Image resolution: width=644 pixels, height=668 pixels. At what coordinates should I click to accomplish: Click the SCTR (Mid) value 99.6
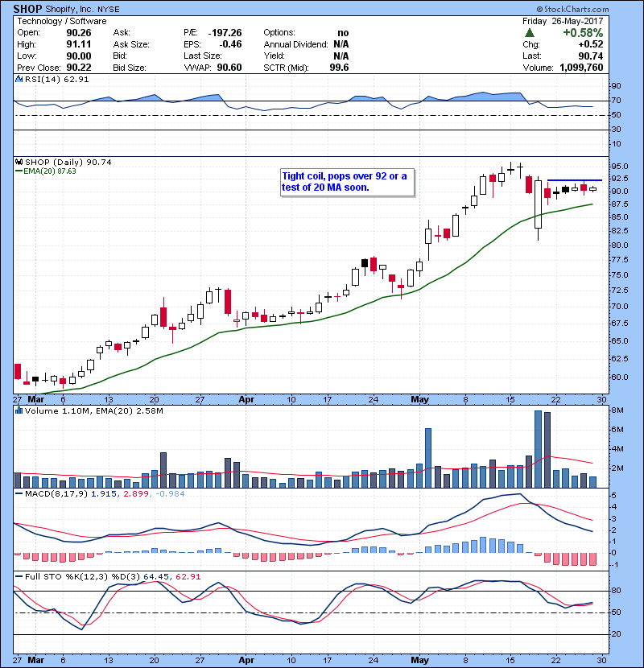tap(339, 68)
